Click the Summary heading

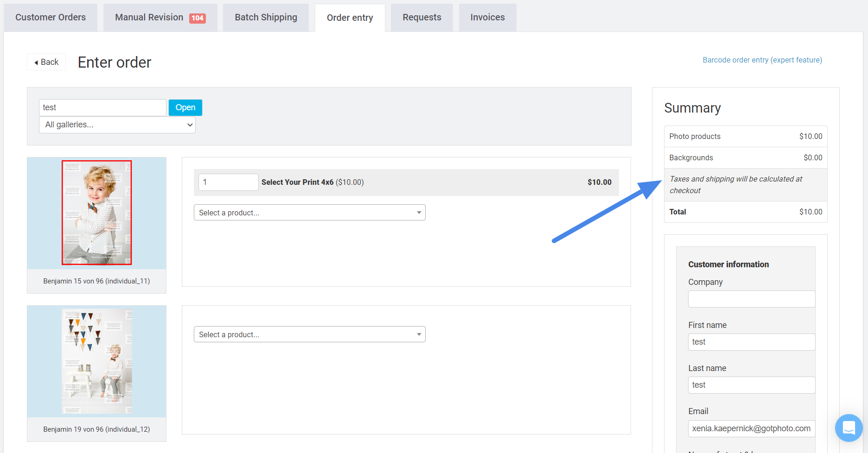pyautogui.click(x=692, y=108)
